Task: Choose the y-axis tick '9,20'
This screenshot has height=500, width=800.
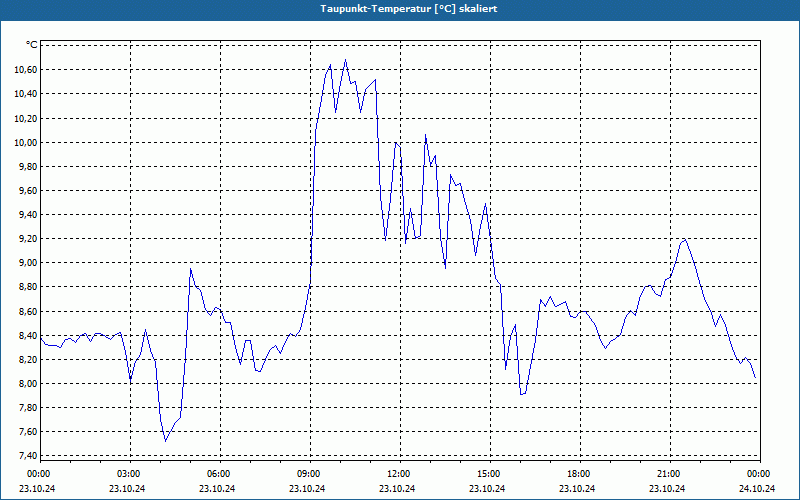Action: pos(28,238)
